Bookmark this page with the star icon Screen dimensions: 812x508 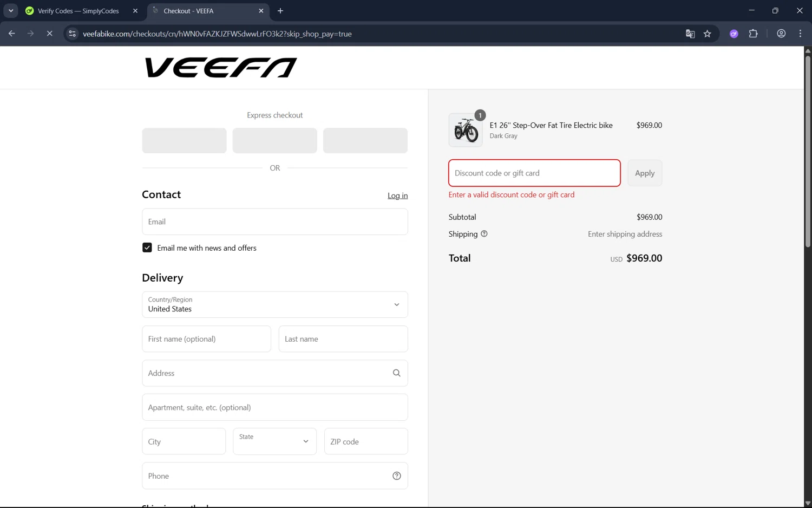point(708,34)
